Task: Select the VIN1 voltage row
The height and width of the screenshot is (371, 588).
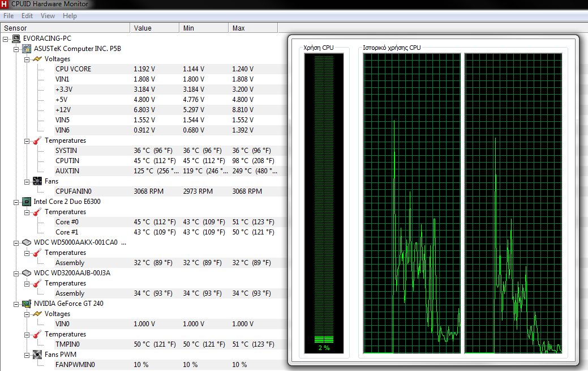Action: tap(170, 79)
